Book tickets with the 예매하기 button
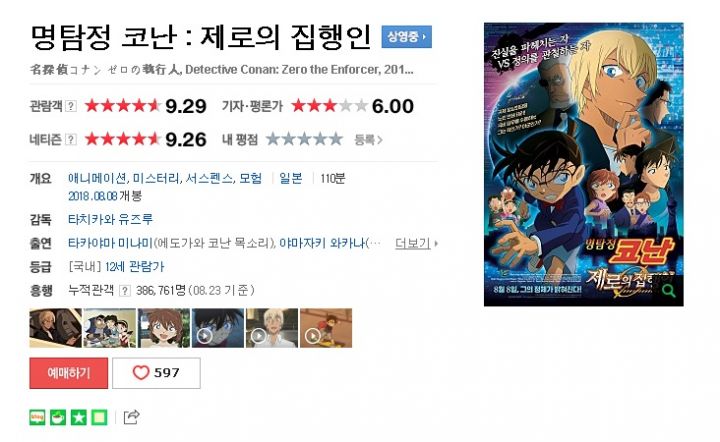This screenshot has width=720, height=442. [x=68, y=373]
